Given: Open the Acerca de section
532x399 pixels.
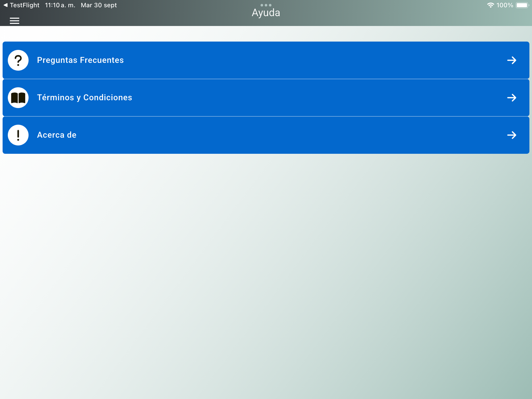Looking at the screenshot, I should pyautogui.click(x=266, y=135).
